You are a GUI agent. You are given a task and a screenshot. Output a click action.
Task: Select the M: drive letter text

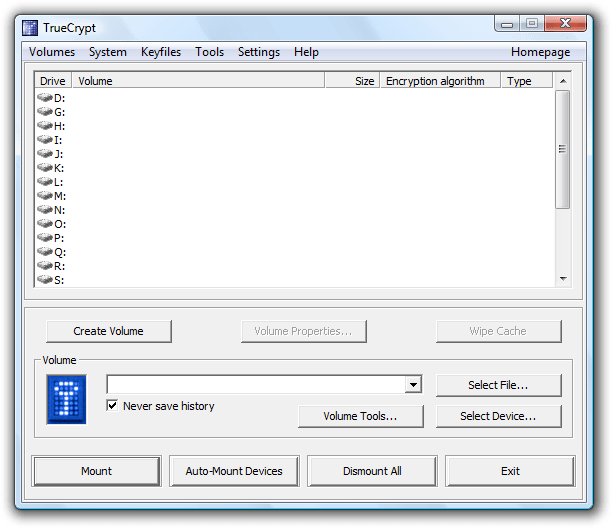click(x=60, y=196)
